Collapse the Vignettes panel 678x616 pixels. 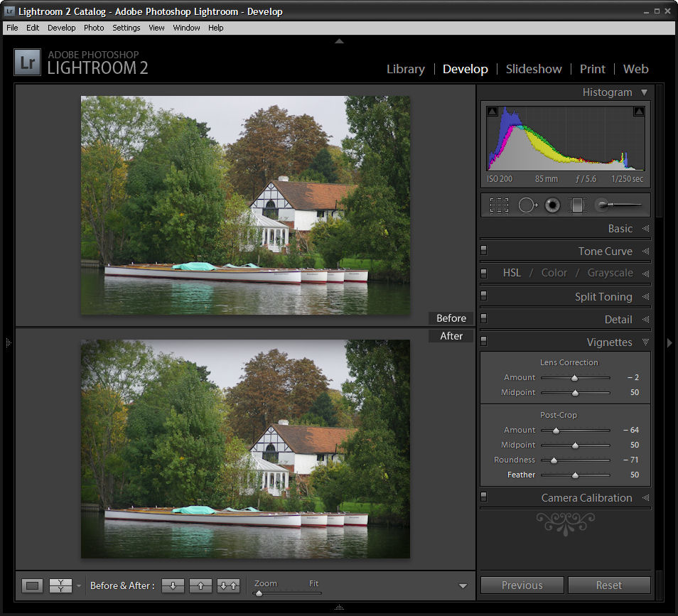point(645,342)
